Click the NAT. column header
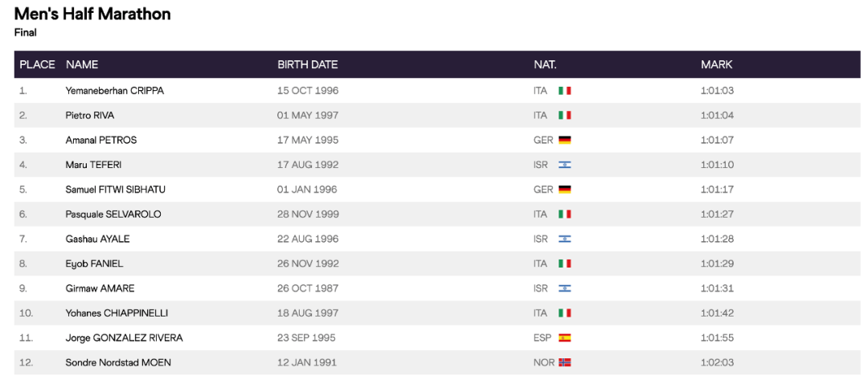Image resolution: width=868 pixels, height=380 pixels. tap(545, 64)
